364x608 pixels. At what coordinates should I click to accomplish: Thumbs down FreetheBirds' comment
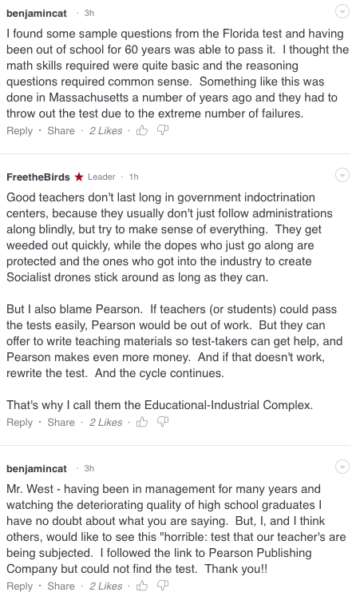[x=163, y=423]
